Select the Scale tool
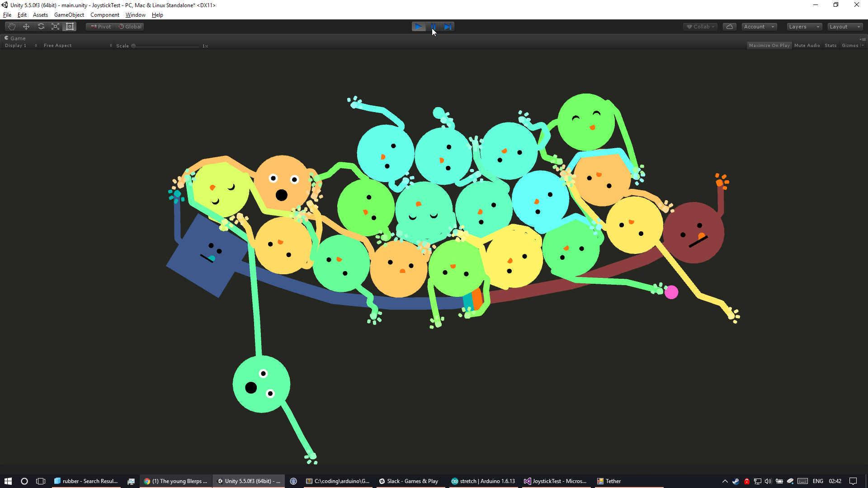Viewport: 868px width, 488px height. [x=56, y=27]
